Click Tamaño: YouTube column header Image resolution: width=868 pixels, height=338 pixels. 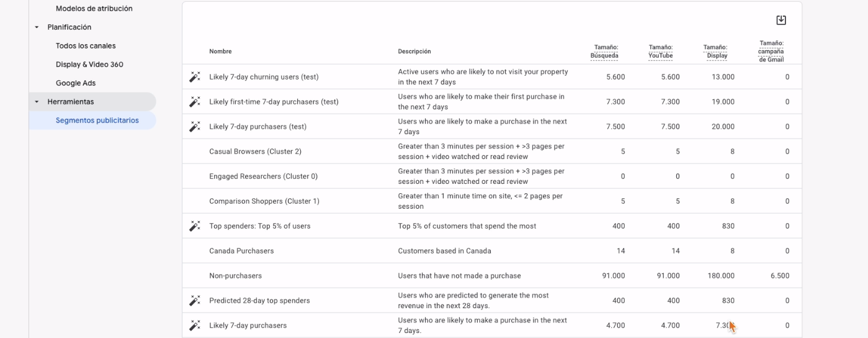(x=660, y=52)
